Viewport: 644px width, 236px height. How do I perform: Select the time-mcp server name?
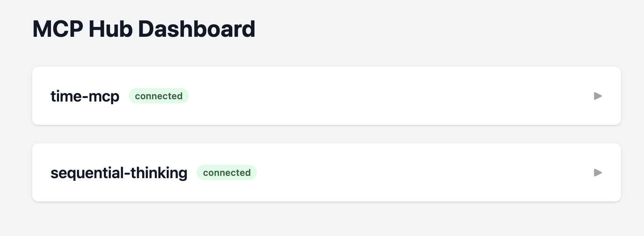point(85,96)
